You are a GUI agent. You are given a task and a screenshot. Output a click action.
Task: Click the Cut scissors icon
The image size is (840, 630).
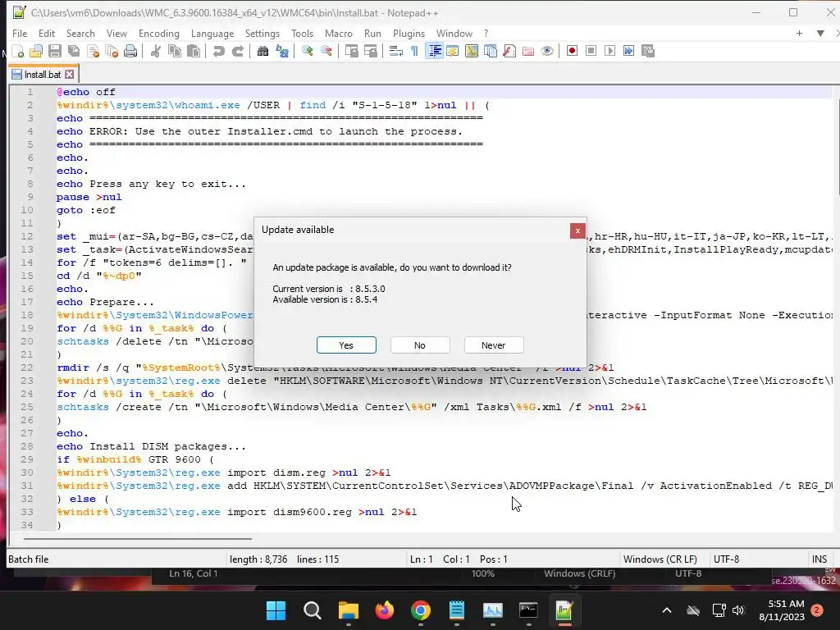[155, 51]
